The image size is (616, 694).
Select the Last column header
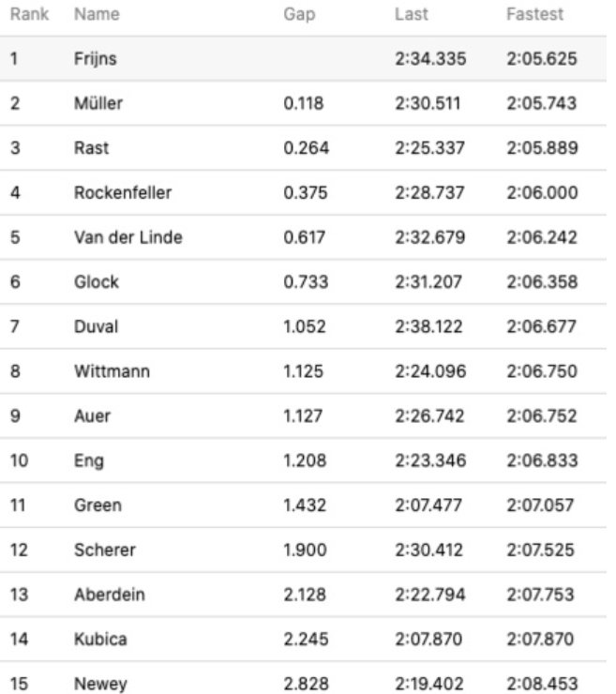411,14
